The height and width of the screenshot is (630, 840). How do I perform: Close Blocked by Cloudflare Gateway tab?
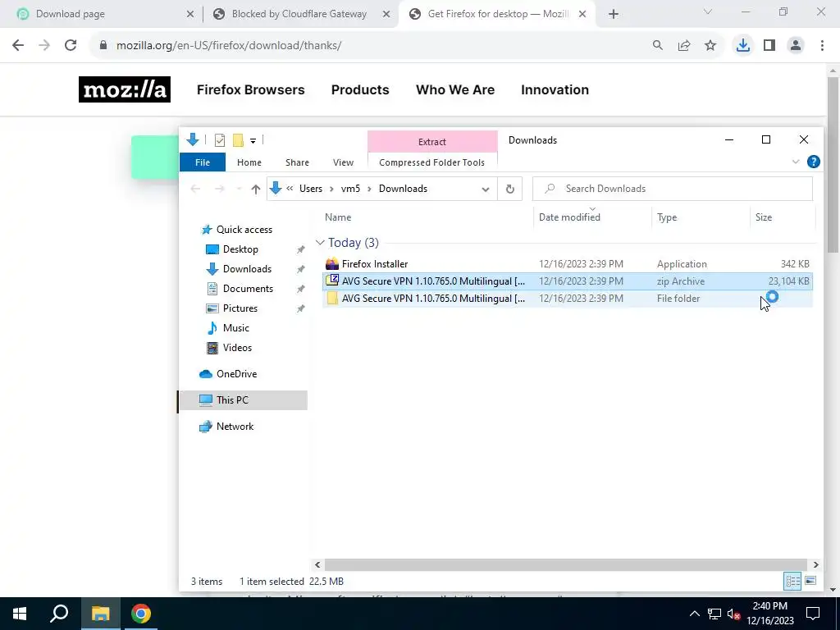coord(386,15)
